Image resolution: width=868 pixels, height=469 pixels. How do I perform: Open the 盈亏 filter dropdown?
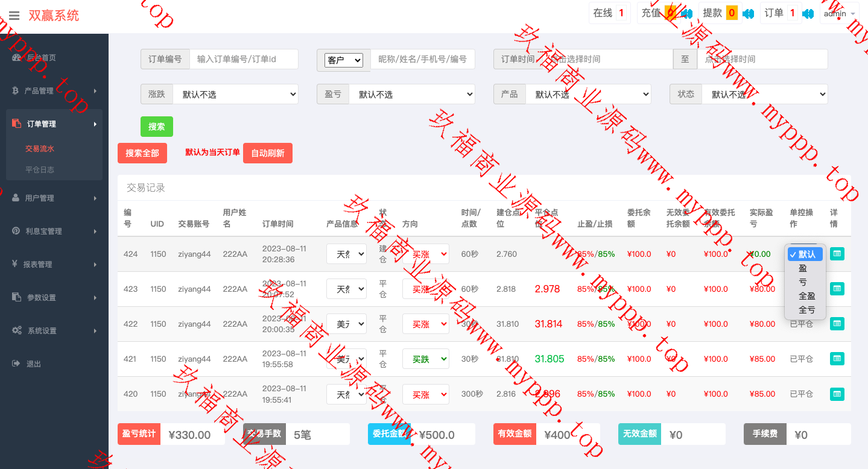[x=412, y=94]
